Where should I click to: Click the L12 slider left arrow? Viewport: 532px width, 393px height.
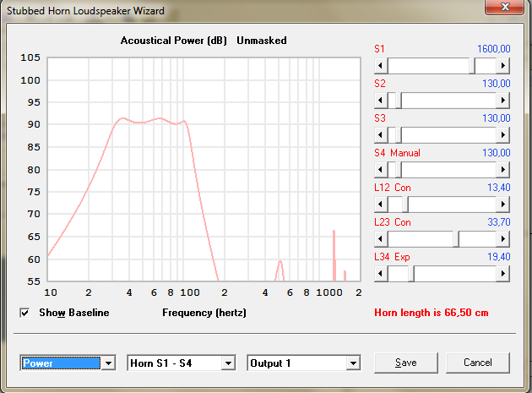pyautogui.click(x=381, y=205)
